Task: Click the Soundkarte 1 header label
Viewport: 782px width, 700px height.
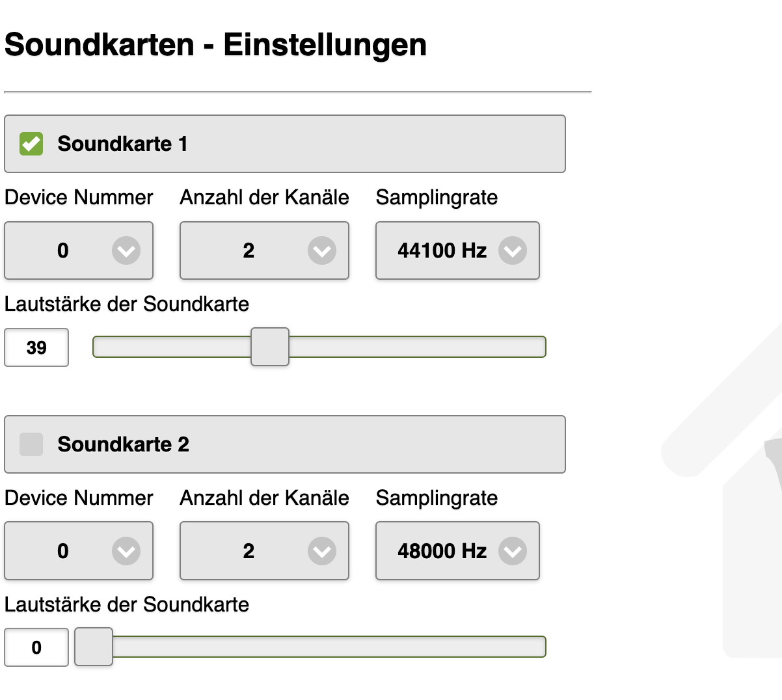Action: 123,144
